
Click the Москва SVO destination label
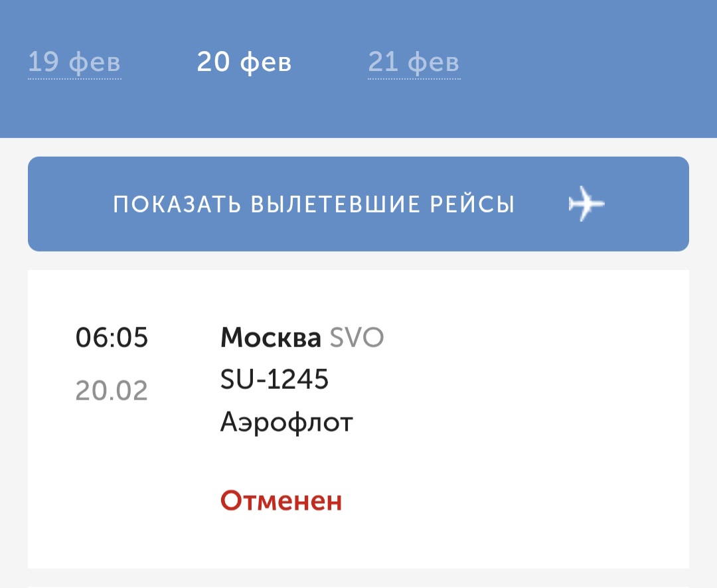pos(302,338)
